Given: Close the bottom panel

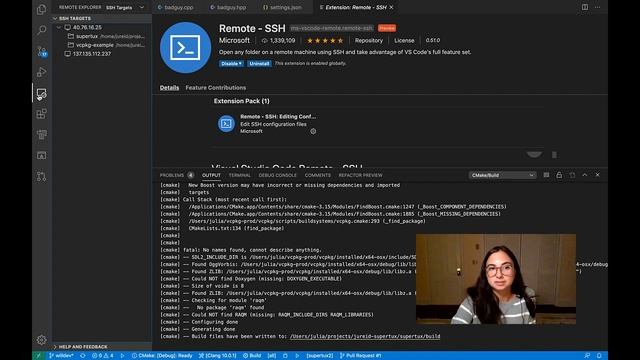Looking at the screenshot, I should coord(598,175).
